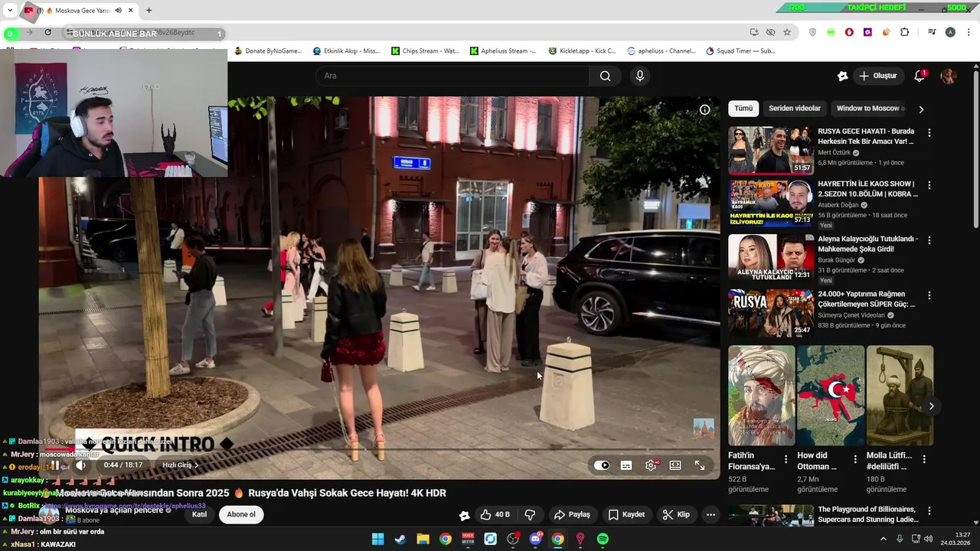980x551 pixels.
Task: Open options for 24.000+ Yaptırıma video
Action: 929,295
